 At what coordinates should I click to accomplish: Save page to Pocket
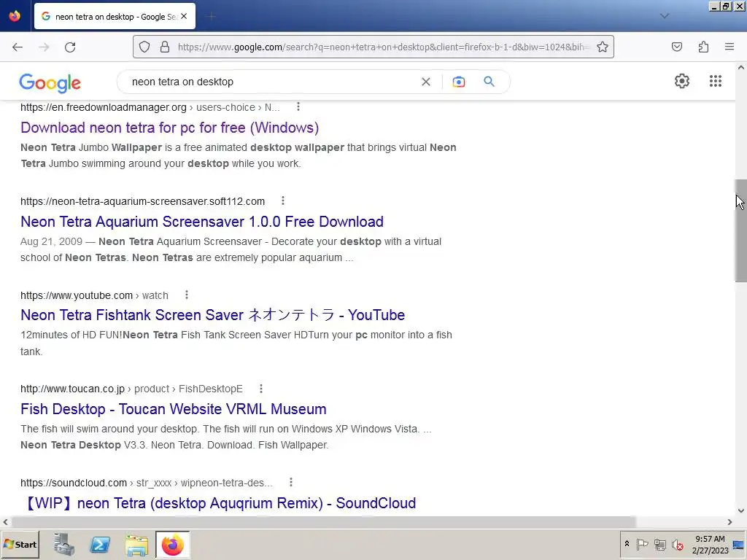pyautogui.click(x=677, y=47)
